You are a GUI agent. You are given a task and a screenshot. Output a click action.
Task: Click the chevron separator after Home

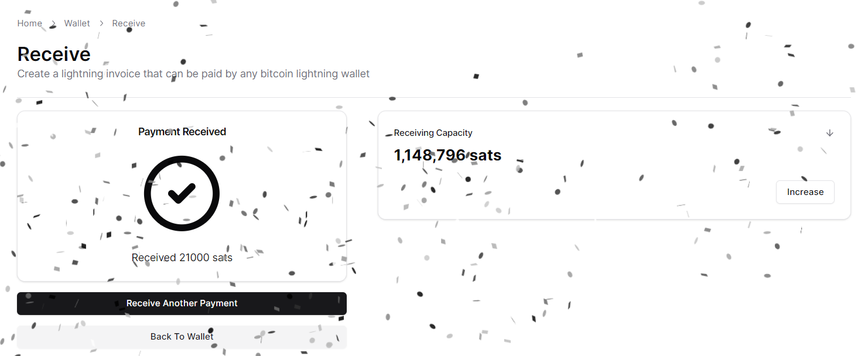click(x=53, y=23)
